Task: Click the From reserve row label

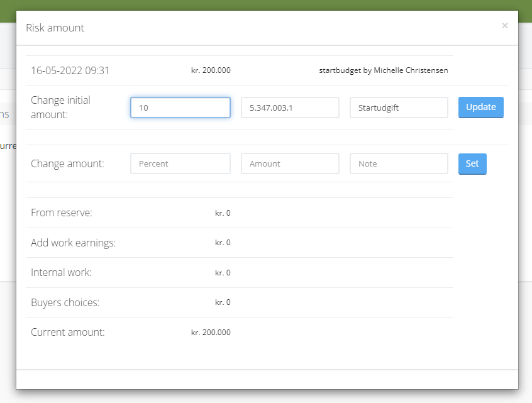Action: (62, 213)
